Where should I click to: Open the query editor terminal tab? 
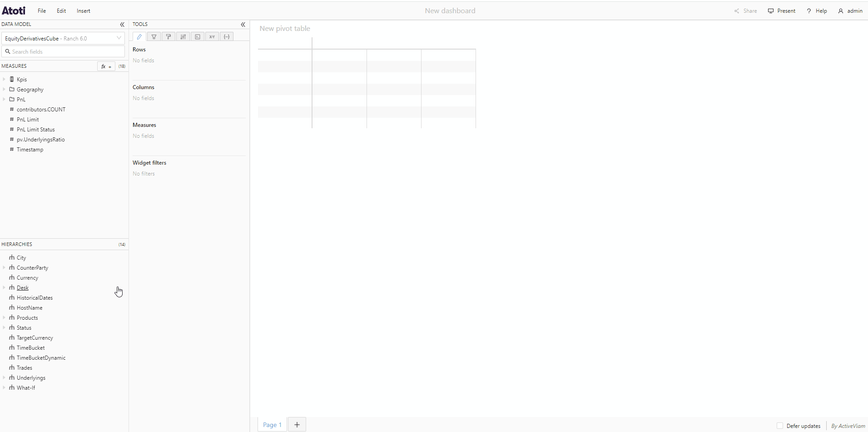(x=198, y=37)
